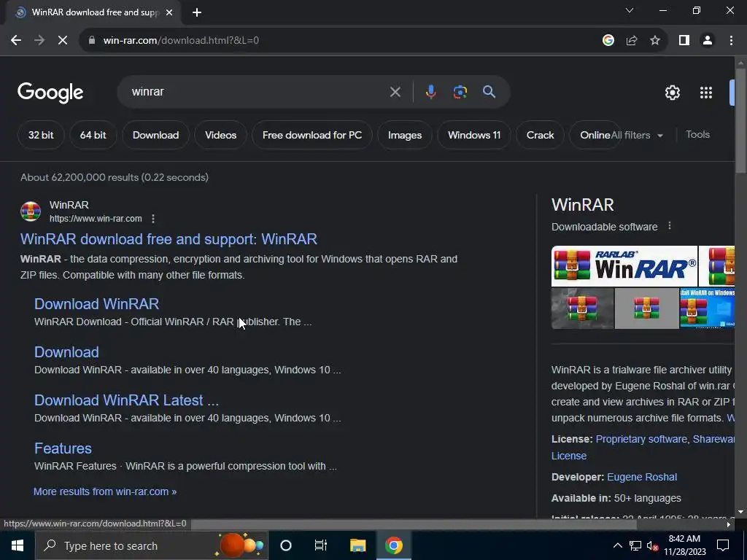
Task: Open the tab search chevron
Action: [630, 10]
